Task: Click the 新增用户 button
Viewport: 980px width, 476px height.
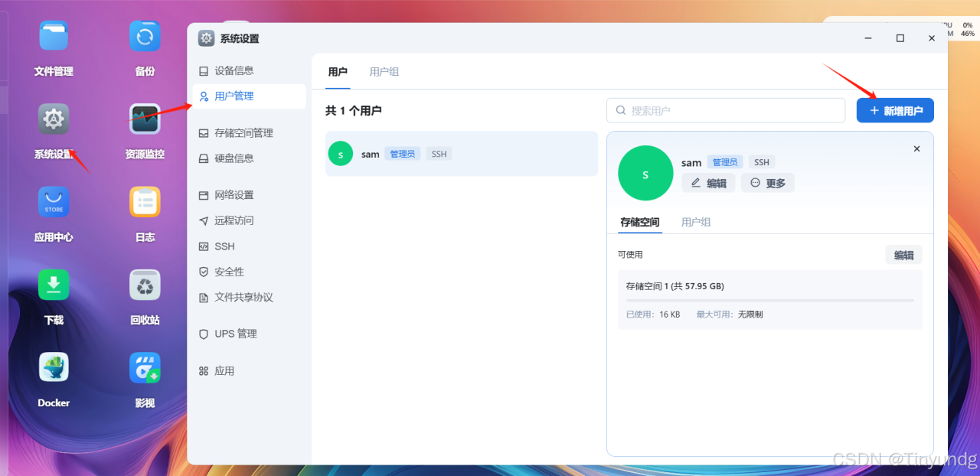Action: (894, 109)
